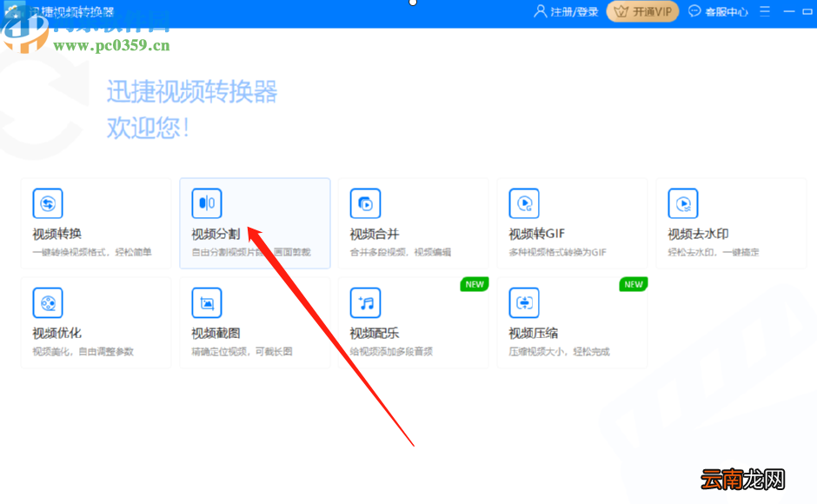The width and height of the screenshot is (817, 504).
Task: Open the 视频转GIF icon
Action: [524, 203]
